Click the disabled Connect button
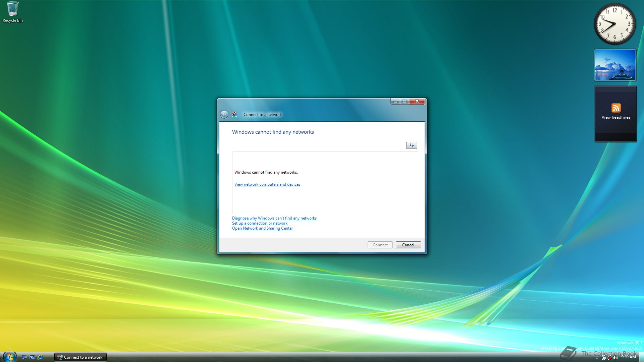The width and height of the screenshot is (644, 362). (380, 245)
